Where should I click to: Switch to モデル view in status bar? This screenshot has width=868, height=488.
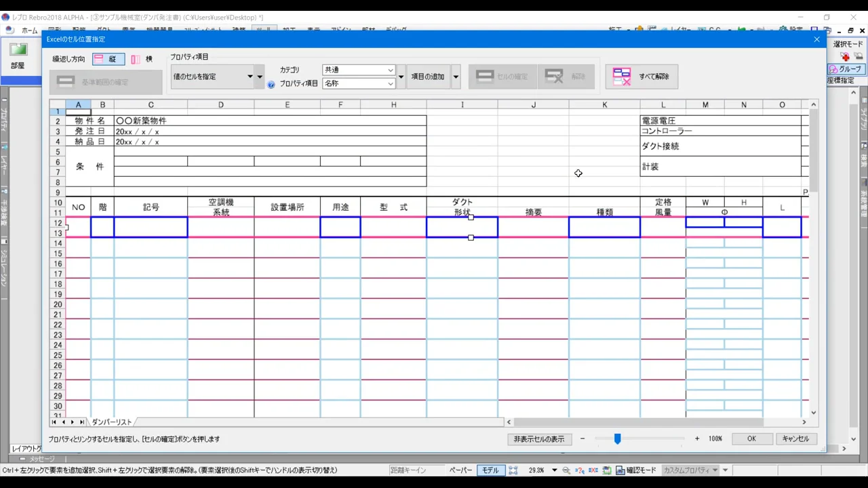[490, 470]
